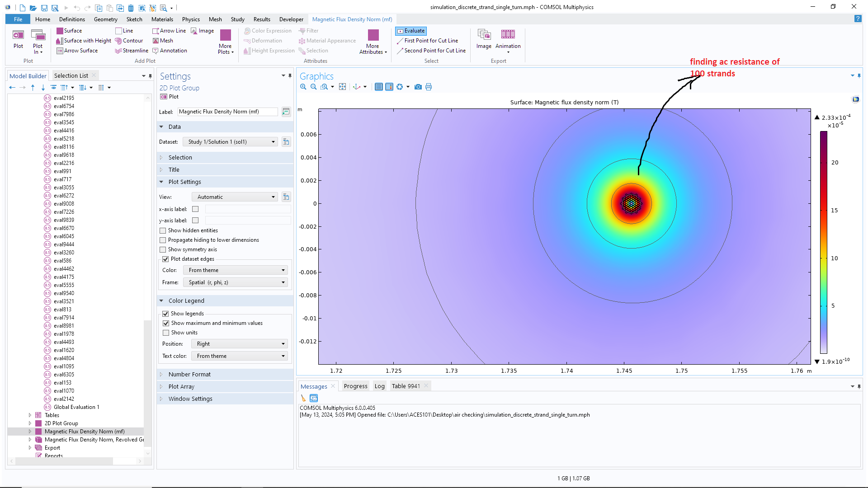Click the Streamline plot icon

(x=118, y=51)
